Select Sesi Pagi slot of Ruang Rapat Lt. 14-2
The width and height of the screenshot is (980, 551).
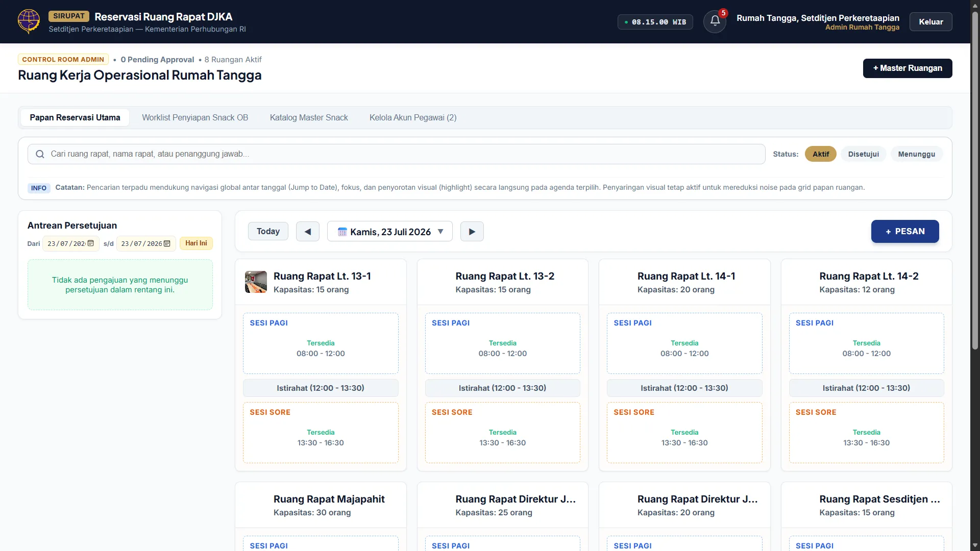(867, 343)
